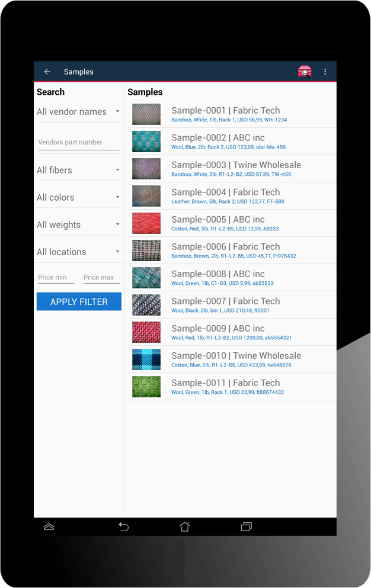Click details ending 'FT-888'
371x588 pixels.
coord(228,202)
